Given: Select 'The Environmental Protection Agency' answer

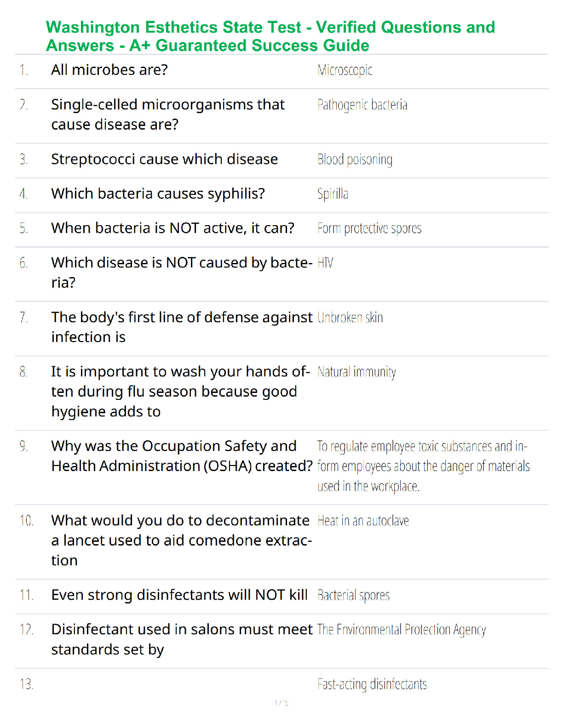Looking at the screenshot, I should tap(402, 630).
